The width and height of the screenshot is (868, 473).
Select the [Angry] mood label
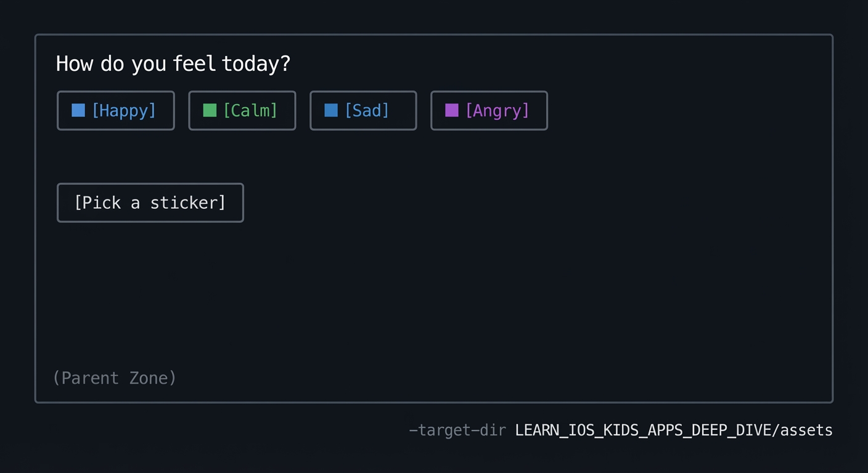pos(497,111)
